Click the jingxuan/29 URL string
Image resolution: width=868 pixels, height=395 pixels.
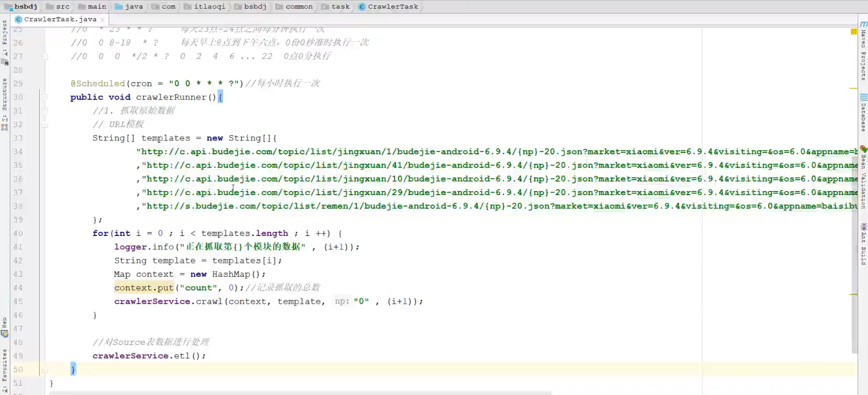coord(500,192)
